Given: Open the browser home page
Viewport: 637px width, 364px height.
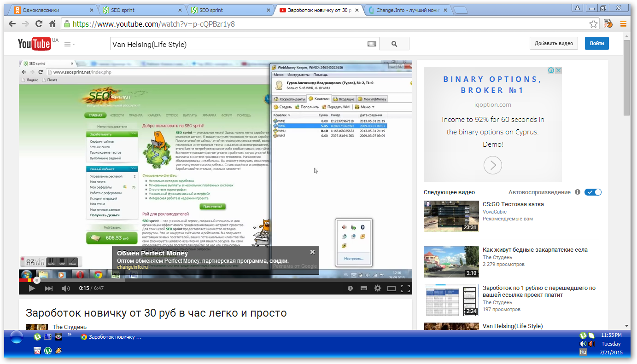Looking at the screenshot, I should (x=52, y=24).
